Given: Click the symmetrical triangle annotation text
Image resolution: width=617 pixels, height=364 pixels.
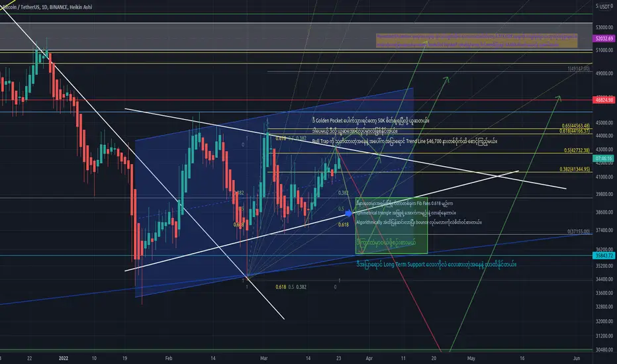Looking at the screenshot, I should coord(406,213).
